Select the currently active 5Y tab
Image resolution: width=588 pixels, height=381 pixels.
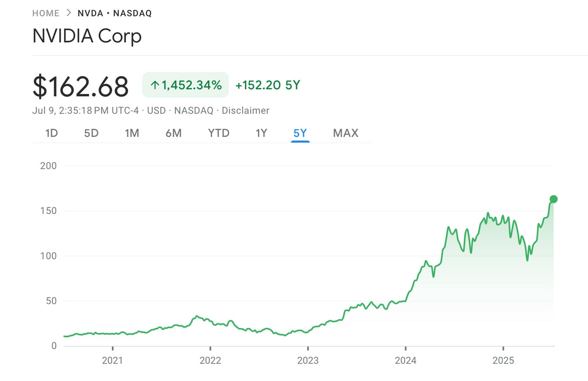[x=300, y=133]
